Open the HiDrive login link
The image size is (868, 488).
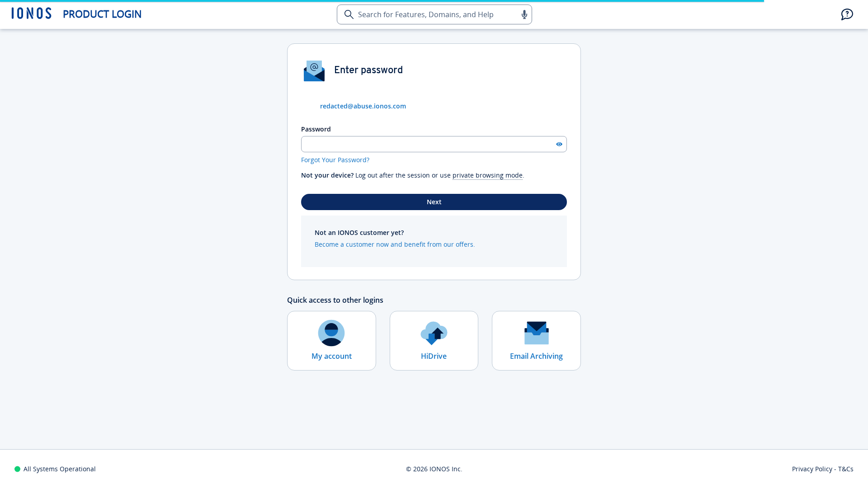click(x=434, y=341)
